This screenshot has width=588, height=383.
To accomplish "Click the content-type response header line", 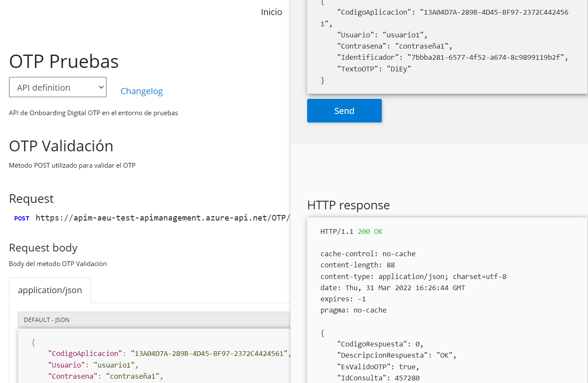I will coord(413,276).
